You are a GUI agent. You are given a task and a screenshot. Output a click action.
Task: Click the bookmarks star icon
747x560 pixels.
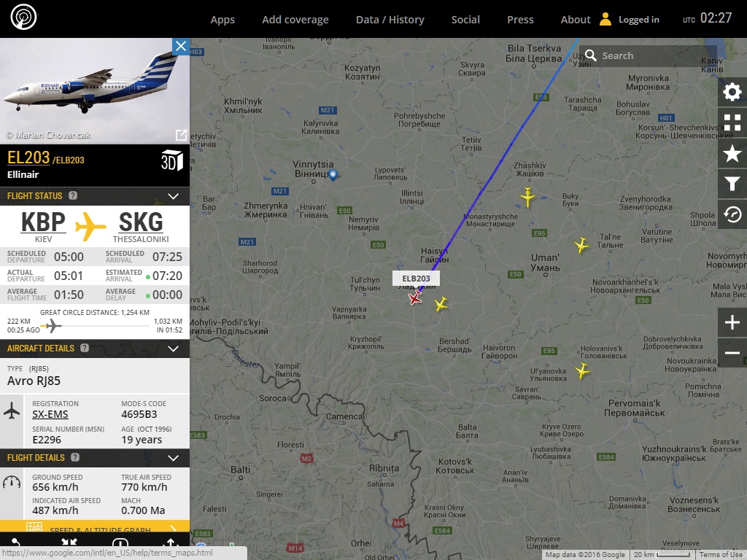tap(732, 153)
